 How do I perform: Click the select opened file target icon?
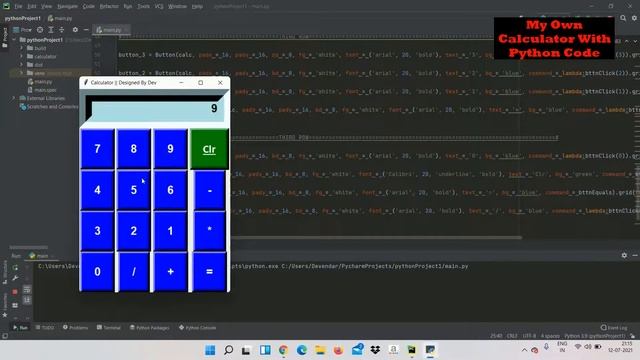(40, 30)
